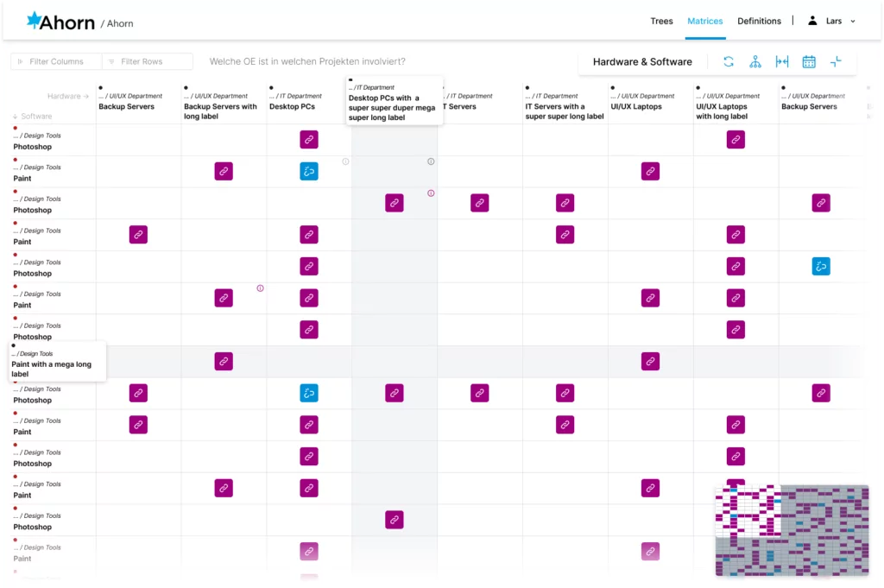Open the Definitions tab
Image resolution: width=884 pixels, height=588 pixels.
pyautogui.click(x=759, y=21)
